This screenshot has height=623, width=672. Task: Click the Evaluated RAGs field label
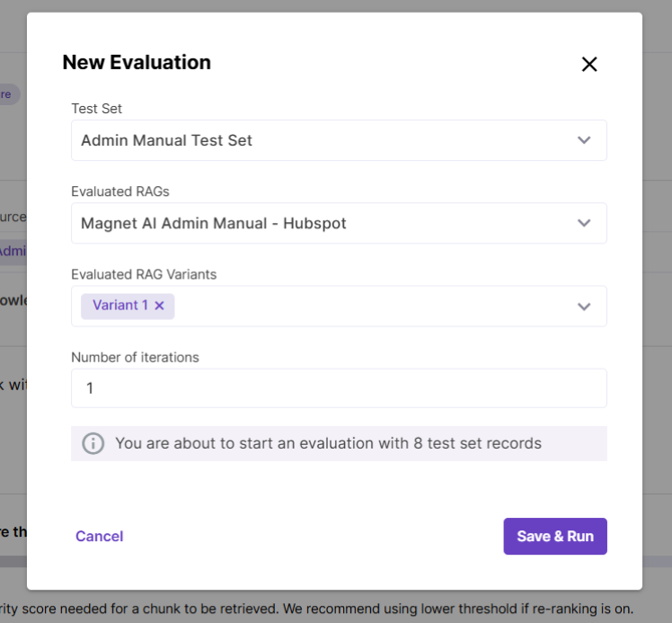coord(120,191)
